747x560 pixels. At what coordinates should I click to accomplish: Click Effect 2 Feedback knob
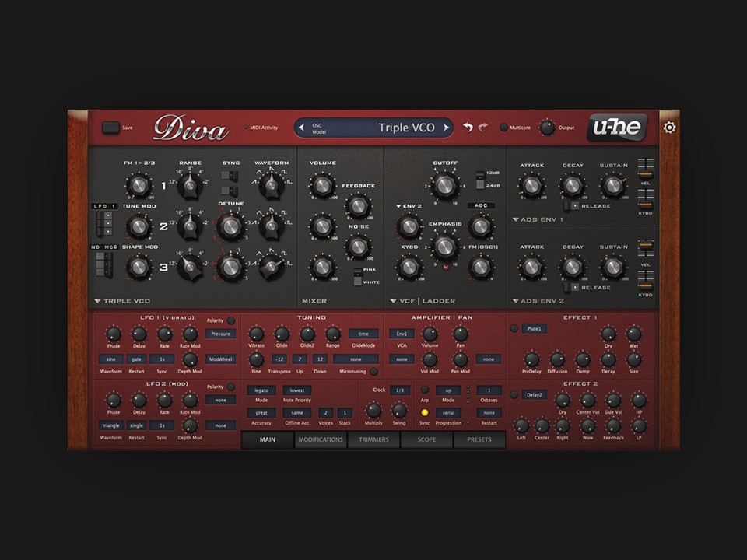pos(613,425)
